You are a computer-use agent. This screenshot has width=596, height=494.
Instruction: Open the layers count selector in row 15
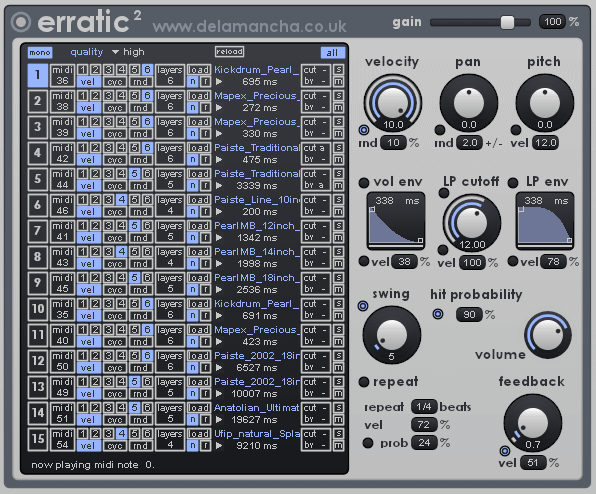coord(170,439)
